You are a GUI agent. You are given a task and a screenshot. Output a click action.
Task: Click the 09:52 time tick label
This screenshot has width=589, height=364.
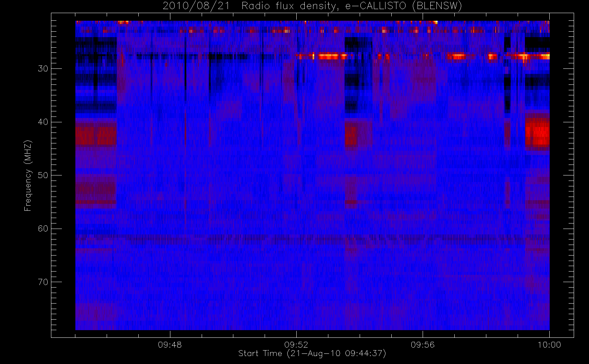296,345
